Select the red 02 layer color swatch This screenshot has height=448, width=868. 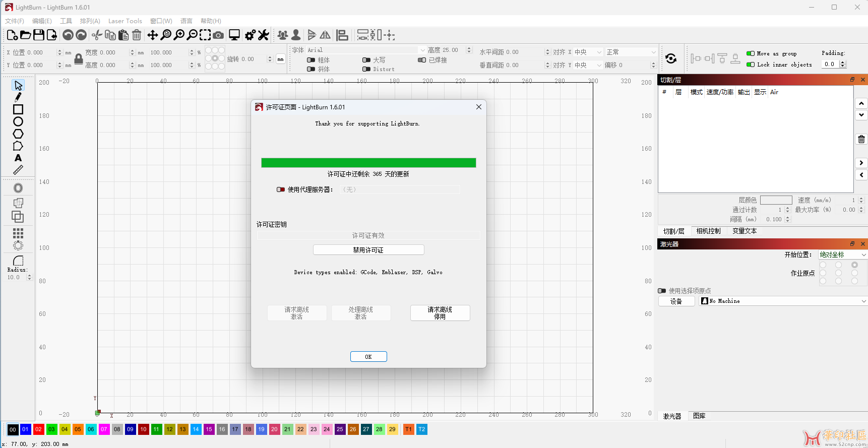coord(38,429)
